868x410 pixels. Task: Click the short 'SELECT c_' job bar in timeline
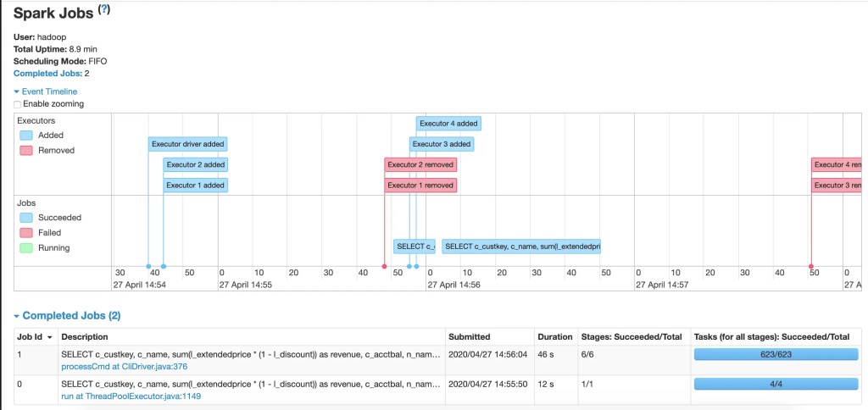tap(414, 247)
